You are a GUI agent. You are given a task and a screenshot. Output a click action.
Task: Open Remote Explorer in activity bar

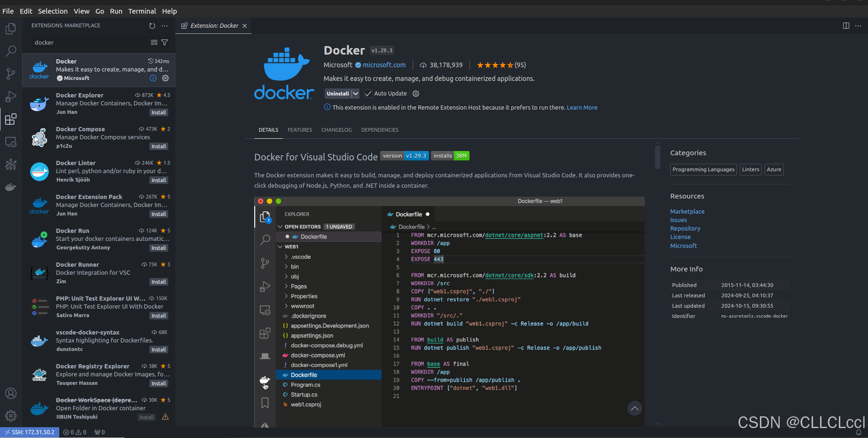point(11,142)
